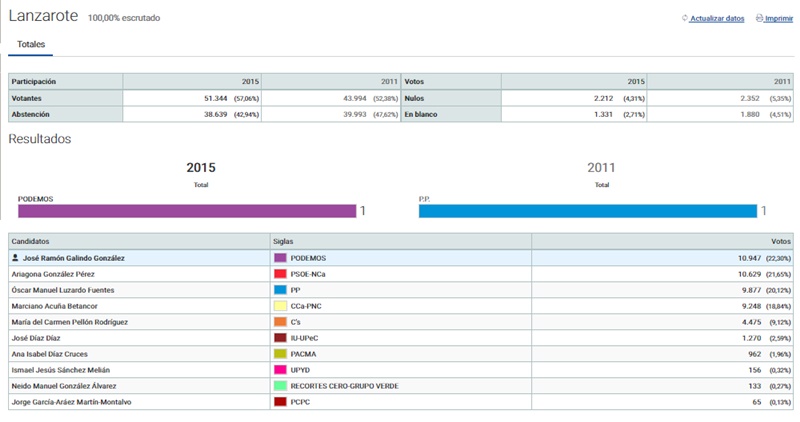Select the Ariagona González Pérez candidate row
The width and height of the screenshot is (800, 422).
tap(55, 274)
